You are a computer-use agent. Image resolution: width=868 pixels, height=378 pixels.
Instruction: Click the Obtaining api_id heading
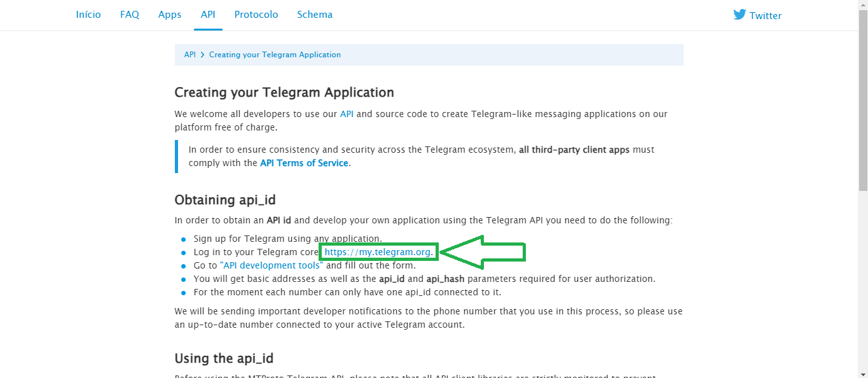[225, 200]
